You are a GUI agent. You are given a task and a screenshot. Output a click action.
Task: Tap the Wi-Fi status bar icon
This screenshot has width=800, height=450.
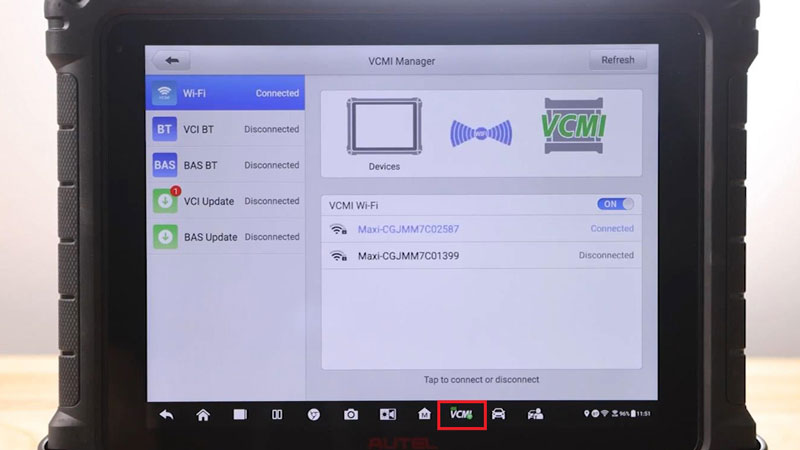605,414
